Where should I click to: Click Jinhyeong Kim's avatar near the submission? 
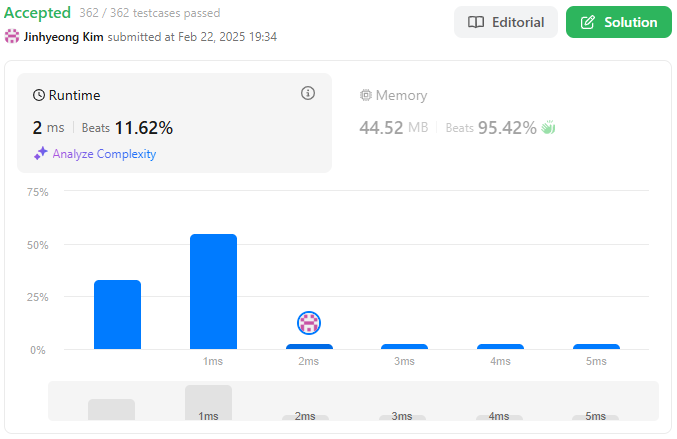pyautogui.click(x=12, y=36)
